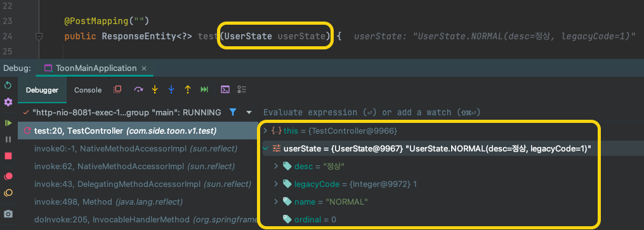Stop the debug session red square
This screenshot has width=644, height=230.
[8, 157]
